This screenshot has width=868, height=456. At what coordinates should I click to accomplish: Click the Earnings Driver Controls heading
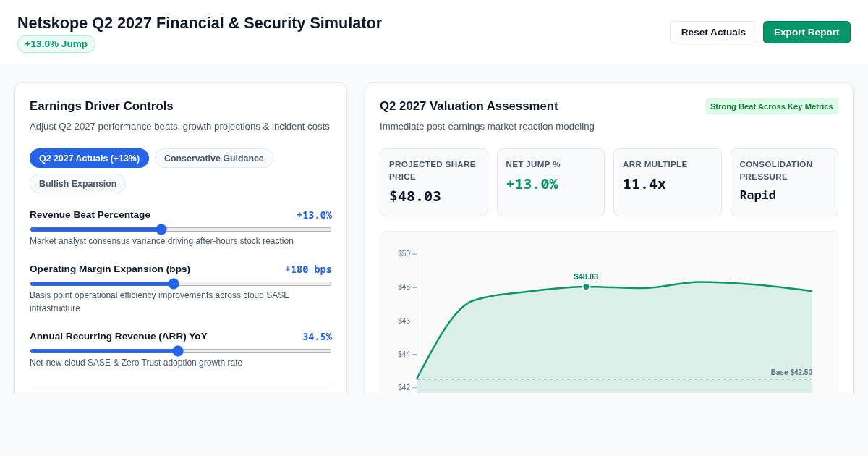pyautogui.click(x=101, y=106)
